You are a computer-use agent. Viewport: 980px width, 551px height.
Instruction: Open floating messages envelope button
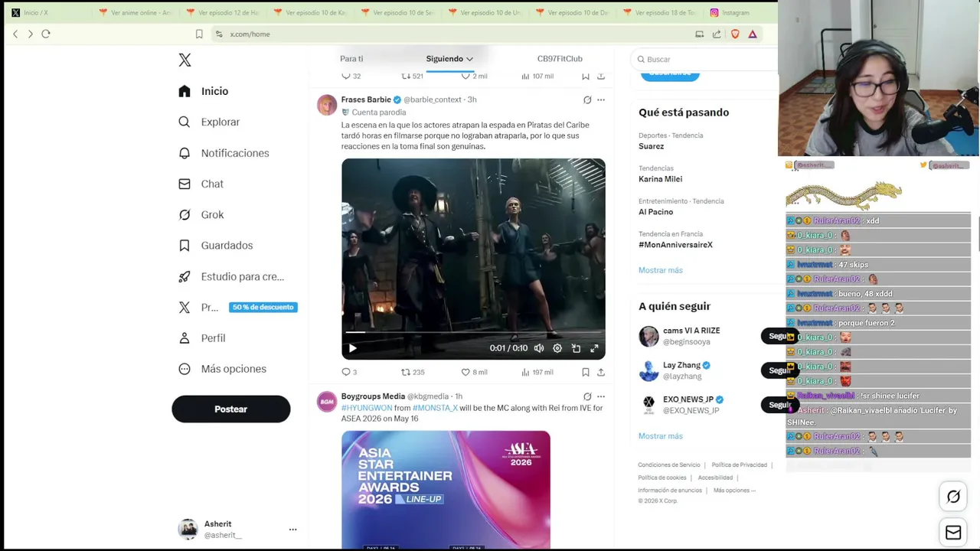(x=953, y=533)
